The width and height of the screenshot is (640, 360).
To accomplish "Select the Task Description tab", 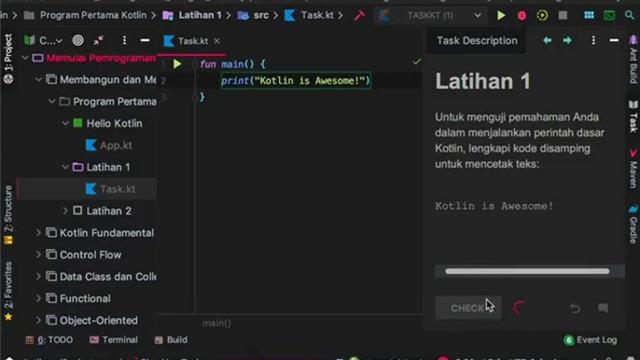I will [x=477, y=40].
